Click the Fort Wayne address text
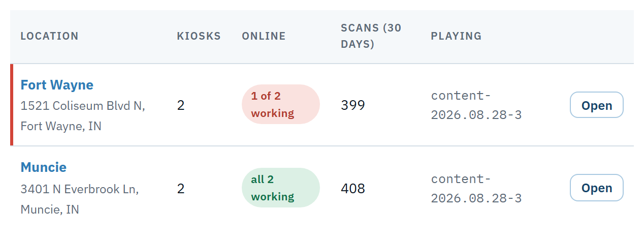This screenshot has height=239, width=644. click(83, 116)
